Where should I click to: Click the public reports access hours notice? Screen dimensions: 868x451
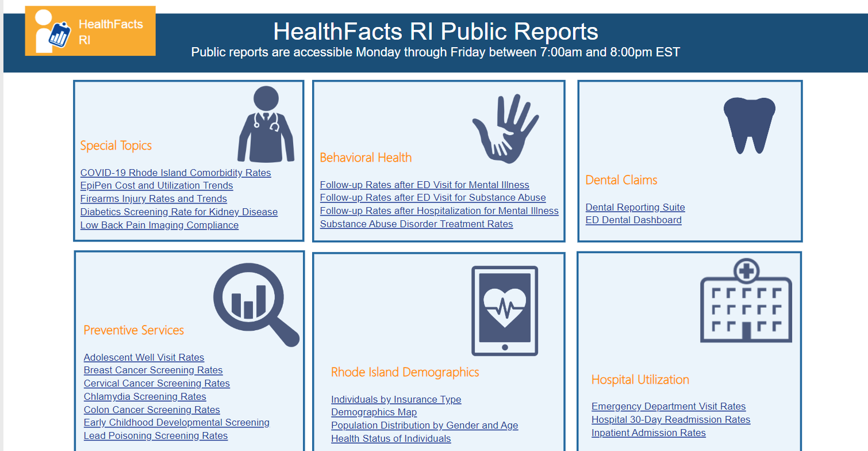436,52
